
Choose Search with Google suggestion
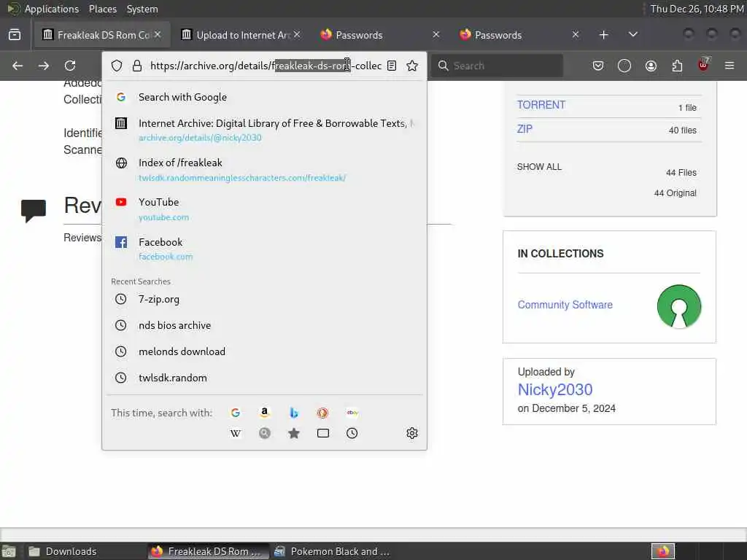click(x=264, y=97)
